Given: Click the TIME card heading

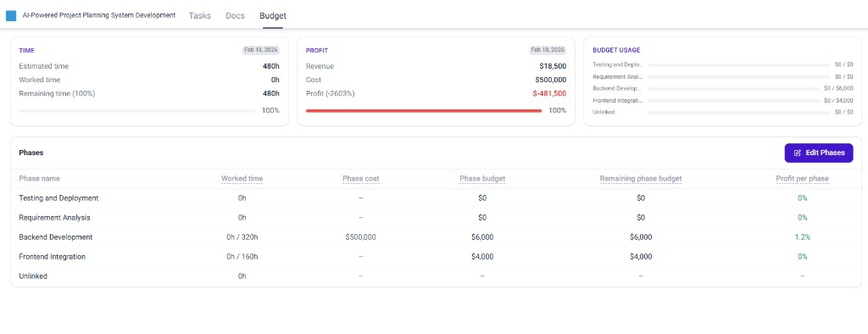Looking at the screenshot, I should tap(26, 50).
